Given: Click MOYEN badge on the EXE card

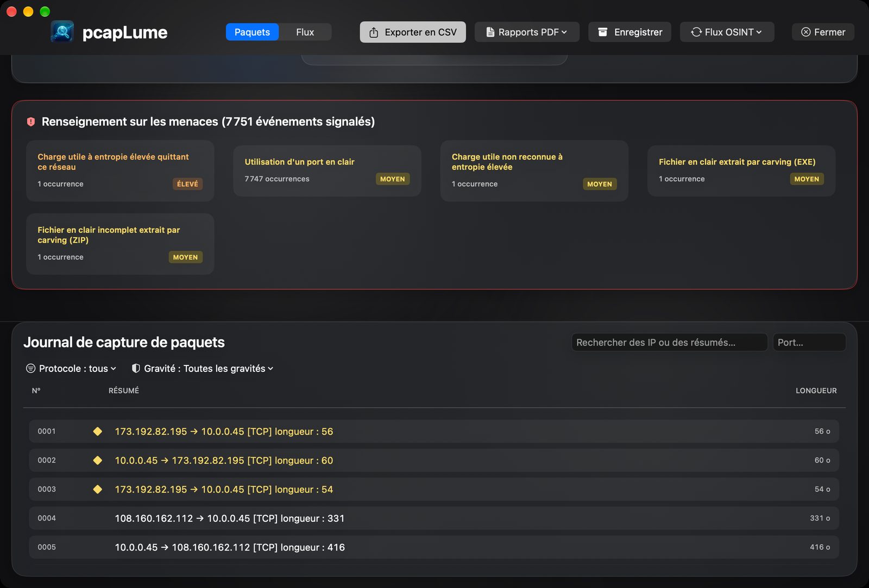Looking at the screenshot, I should click(807, 179).
